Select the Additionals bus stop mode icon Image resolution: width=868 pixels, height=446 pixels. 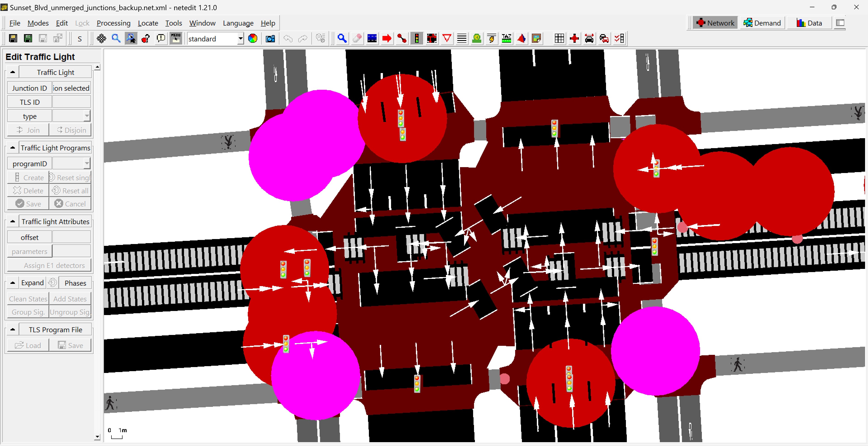click(477, 38)
